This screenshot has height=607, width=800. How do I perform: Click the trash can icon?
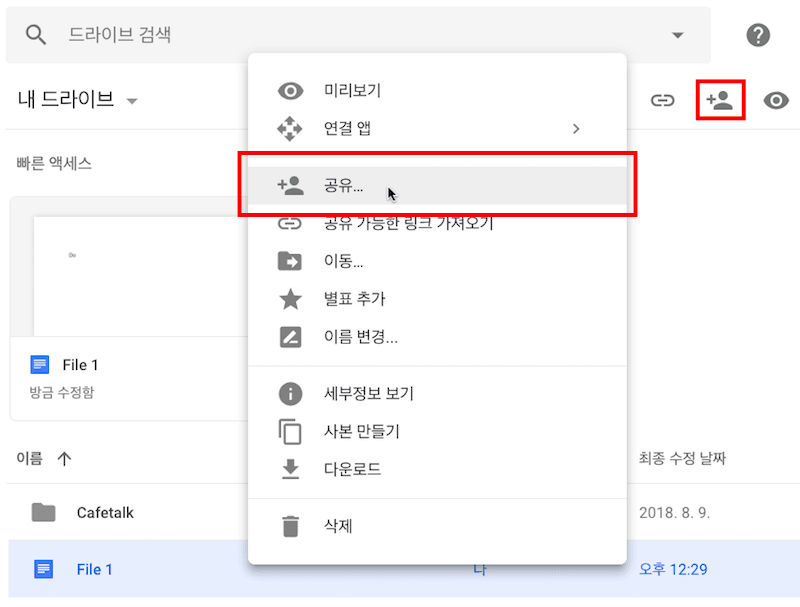pyautogui.click(x=290, y=526)
